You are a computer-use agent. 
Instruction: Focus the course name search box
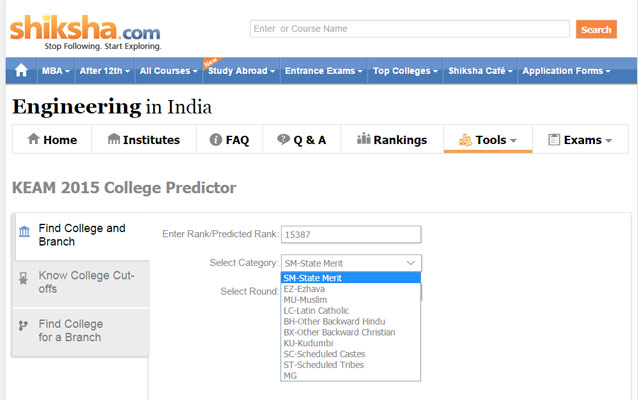[x=409, y=29]
